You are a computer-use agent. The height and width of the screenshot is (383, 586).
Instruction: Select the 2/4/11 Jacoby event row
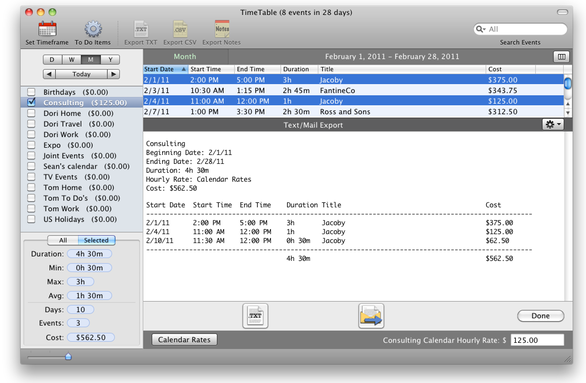[x=353, y=101]
